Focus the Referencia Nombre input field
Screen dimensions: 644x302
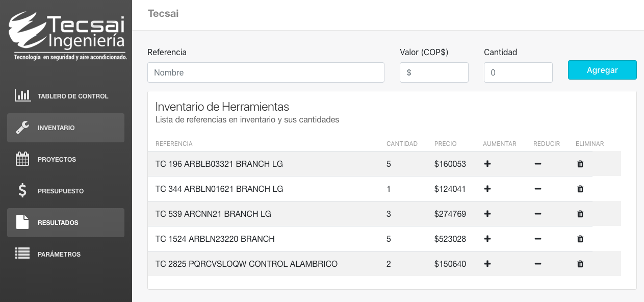pos(265,72)
